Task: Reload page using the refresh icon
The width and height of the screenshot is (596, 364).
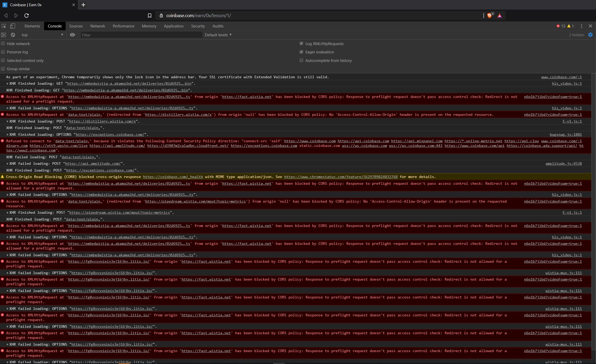Action: coord(26,16)
